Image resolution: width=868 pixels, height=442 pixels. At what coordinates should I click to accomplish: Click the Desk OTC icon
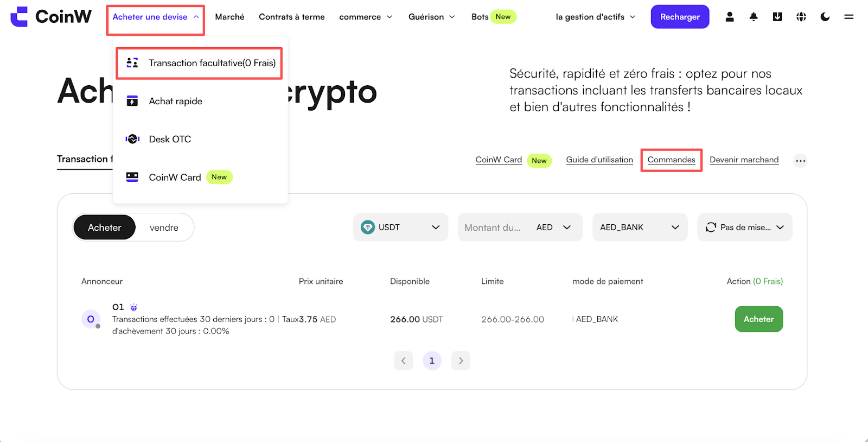[x=132, y=139]
